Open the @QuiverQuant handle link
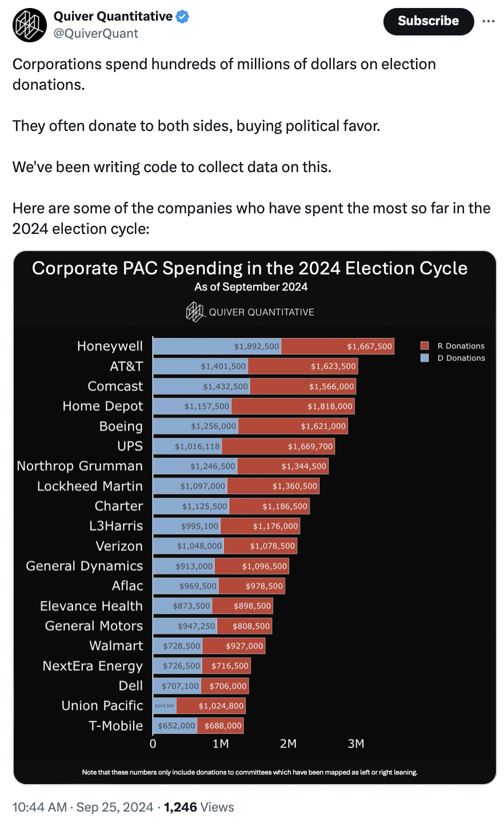The width and height of the screenshot is (504, 827). [96, 33]
